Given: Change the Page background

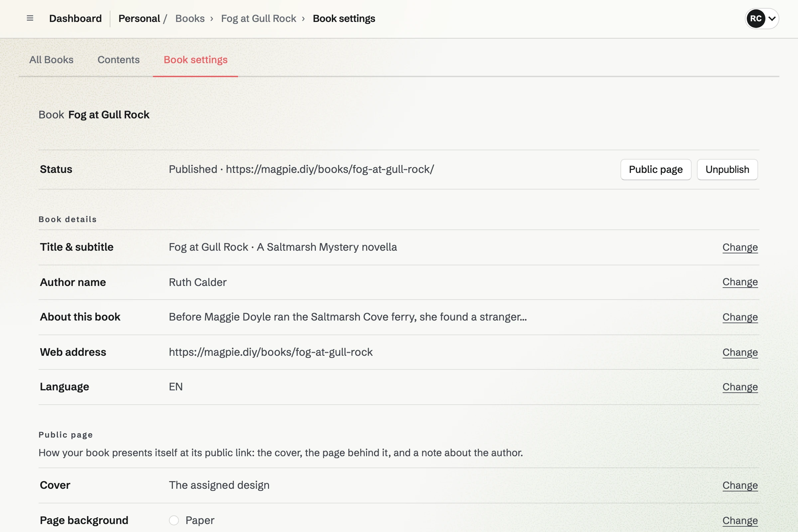Looking at the screenshot, I should (740, 521).
